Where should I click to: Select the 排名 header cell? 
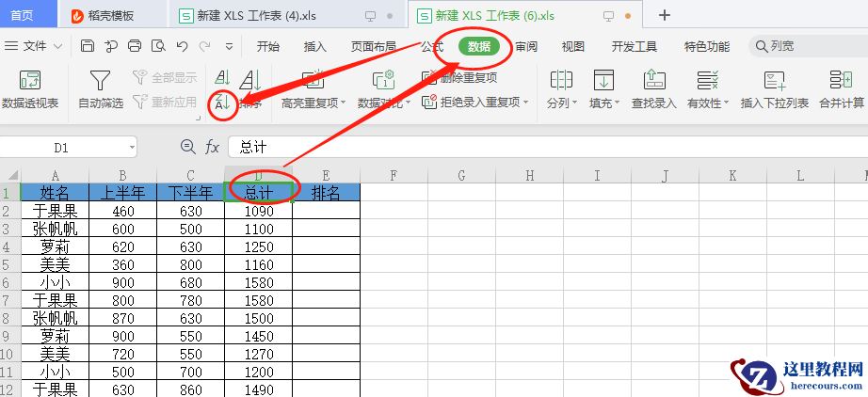pos(326,193)
